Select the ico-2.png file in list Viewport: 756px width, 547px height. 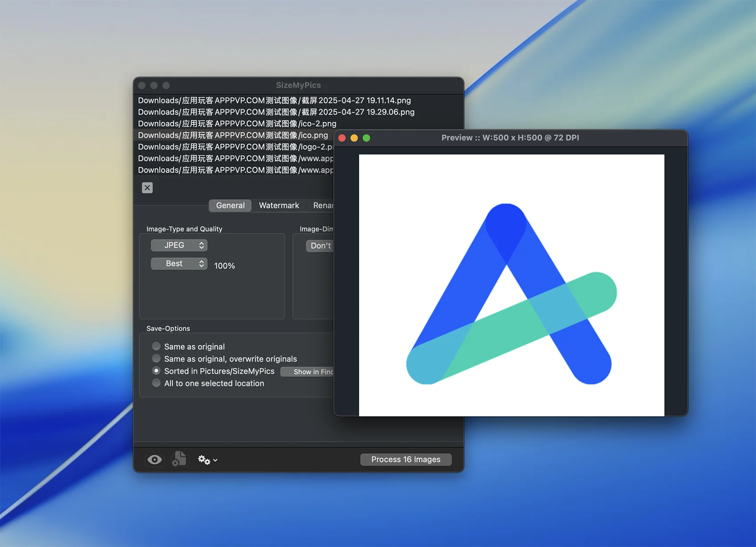pos(237,124)
